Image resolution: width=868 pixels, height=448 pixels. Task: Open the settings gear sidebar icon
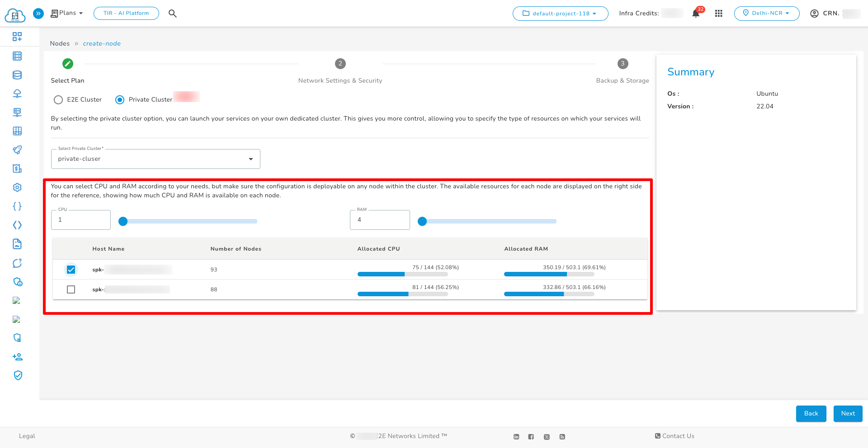point(17,187)
